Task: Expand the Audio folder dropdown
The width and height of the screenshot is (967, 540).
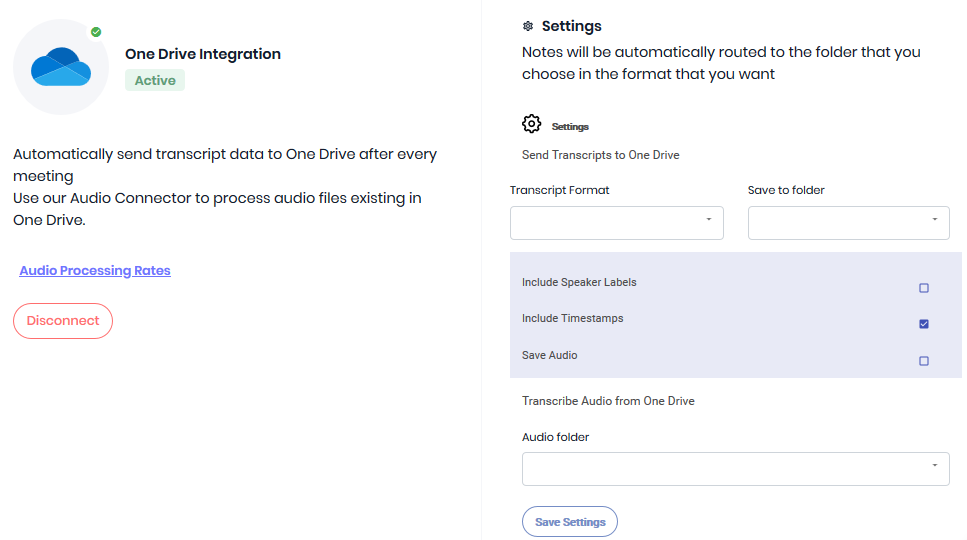Action: click(x=736, y=469)
